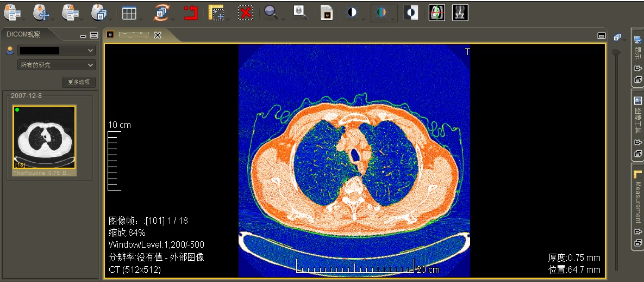Maximize the DICOM观察 panel
Viewport: 644px width, 282px height.
click(93, 35)
